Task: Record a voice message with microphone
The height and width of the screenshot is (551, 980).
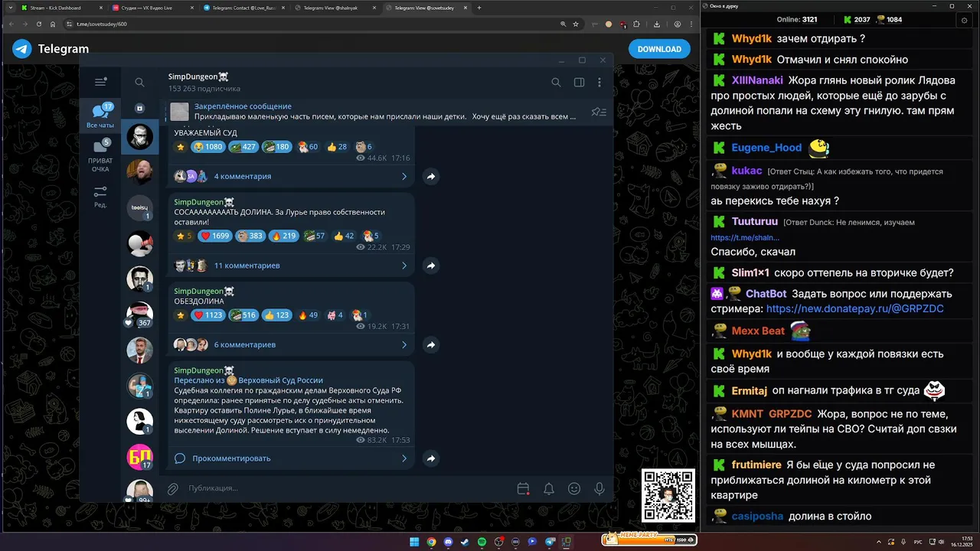Action: [599, 488]
